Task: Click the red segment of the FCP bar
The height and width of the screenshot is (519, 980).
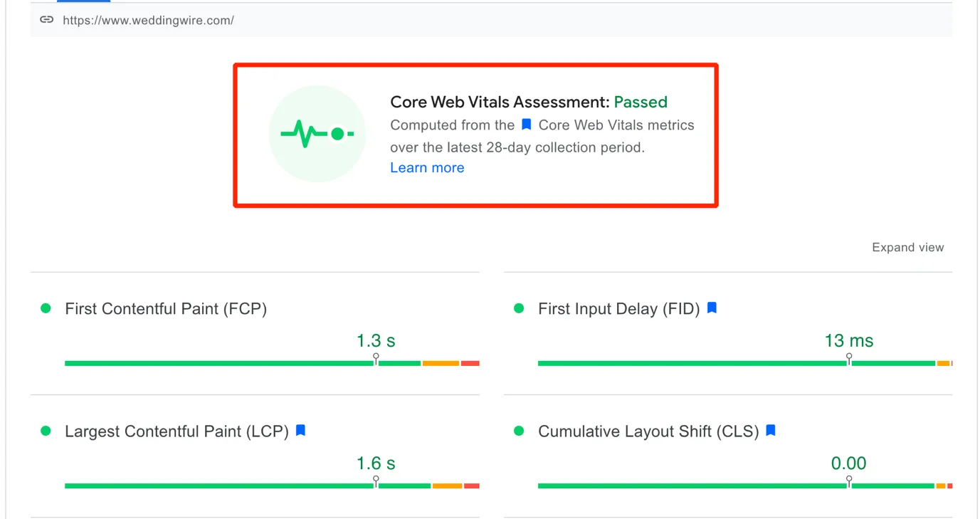Action: [470, 363]
